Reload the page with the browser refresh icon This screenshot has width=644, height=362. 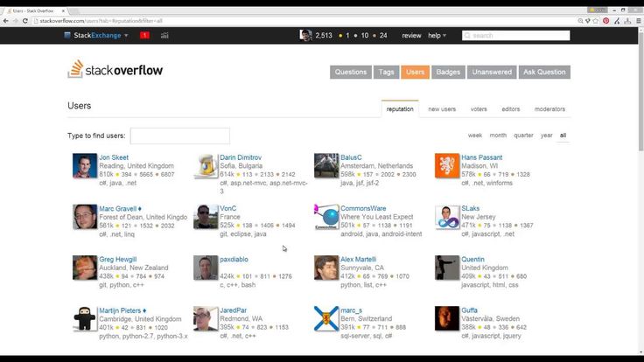(25, 21)
